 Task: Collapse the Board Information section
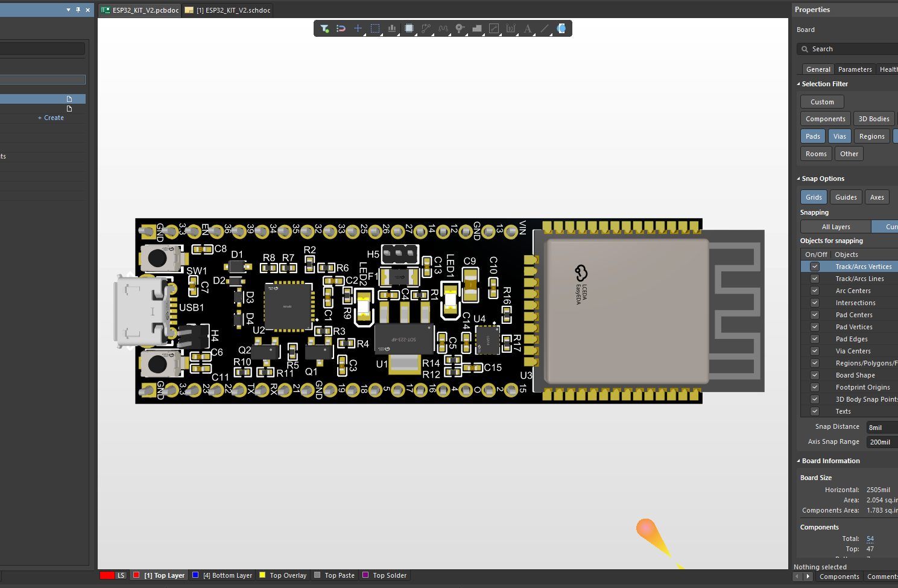(x=798, y=461)
